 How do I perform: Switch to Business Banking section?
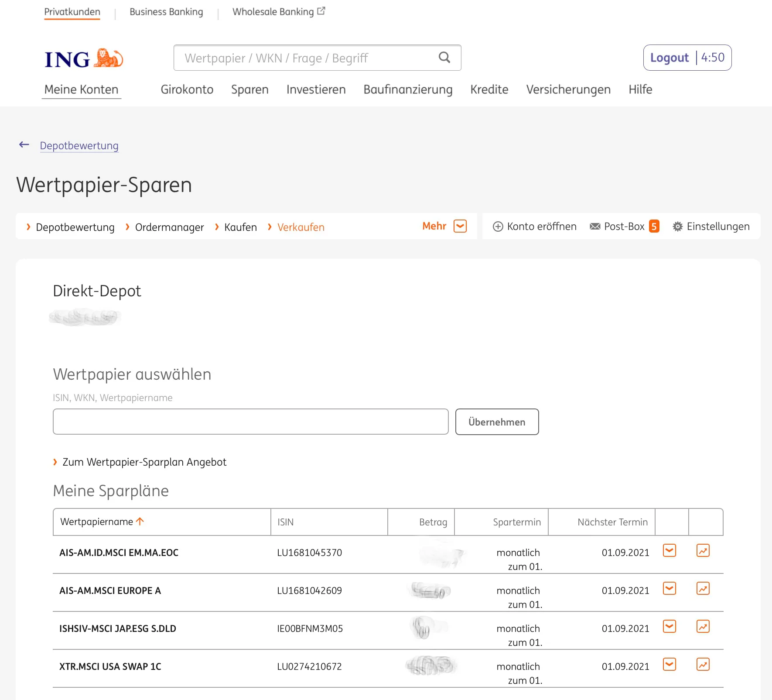166,12
